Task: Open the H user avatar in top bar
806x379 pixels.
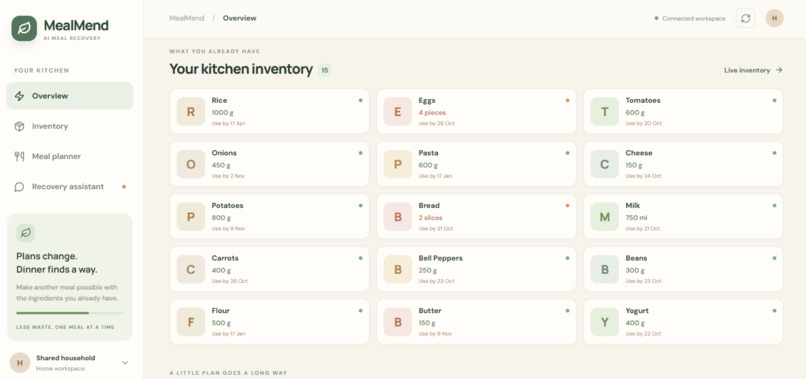Action: 774,19
